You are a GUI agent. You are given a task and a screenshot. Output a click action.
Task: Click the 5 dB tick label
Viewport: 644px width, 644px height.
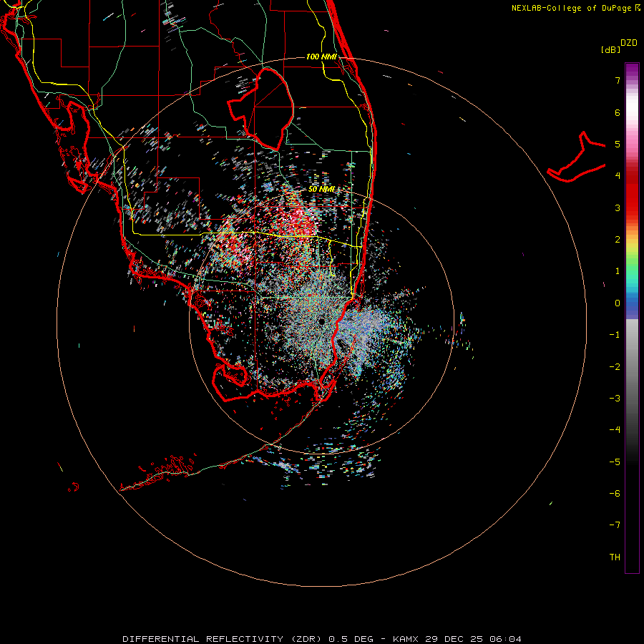[618, 144]
